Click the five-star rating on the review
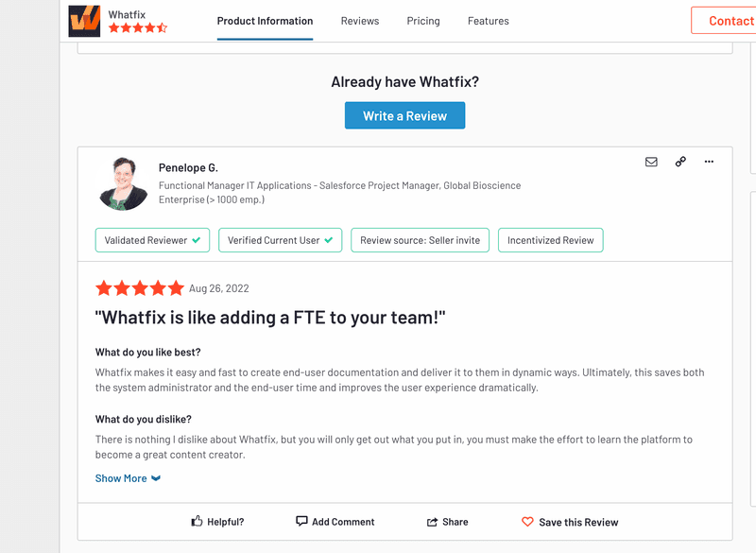 [139, 288]
